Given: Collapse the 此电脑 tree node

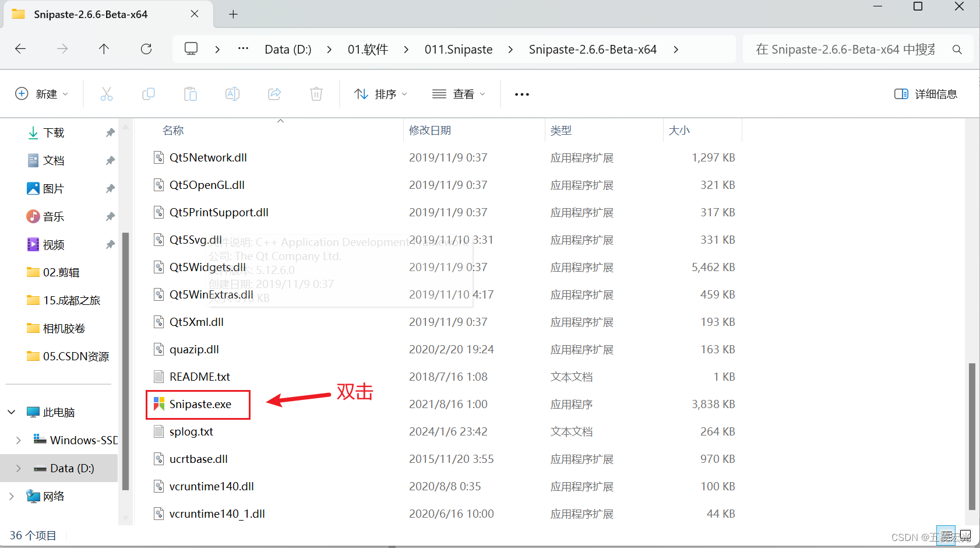Looking at the screenshot, I should point(12,412).
